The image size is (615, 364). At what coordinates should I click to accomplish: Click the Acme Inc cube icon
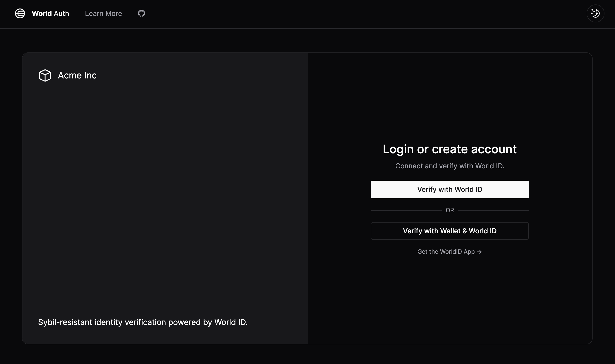point(45,75)
